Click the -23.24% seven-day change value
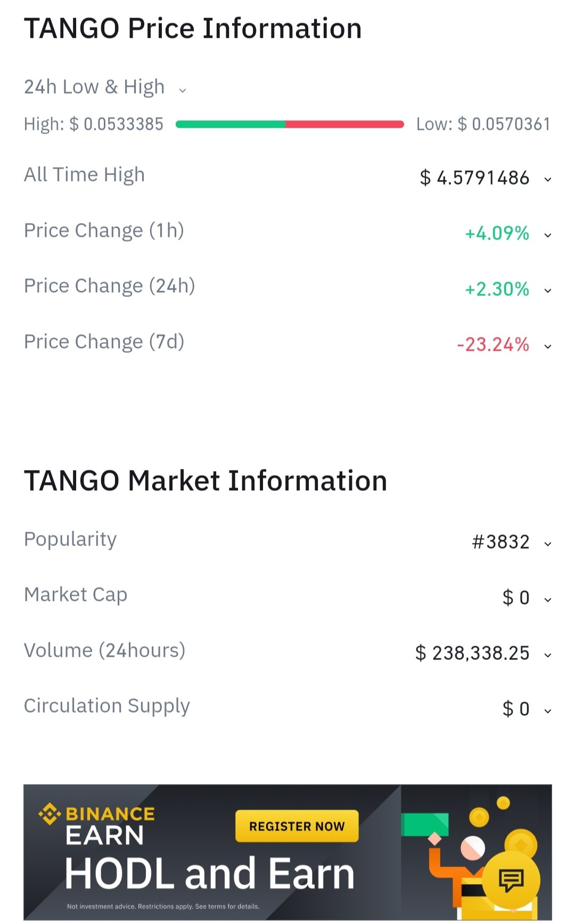This screenshot has height=924, width=575. [493, 345]
